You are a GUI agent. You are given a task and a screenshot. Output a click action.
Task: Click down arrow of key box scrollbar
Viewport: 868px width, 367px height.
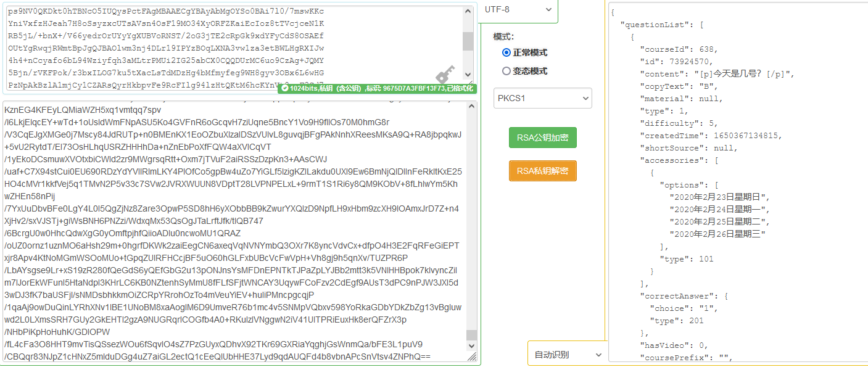[x=468, y=75]
